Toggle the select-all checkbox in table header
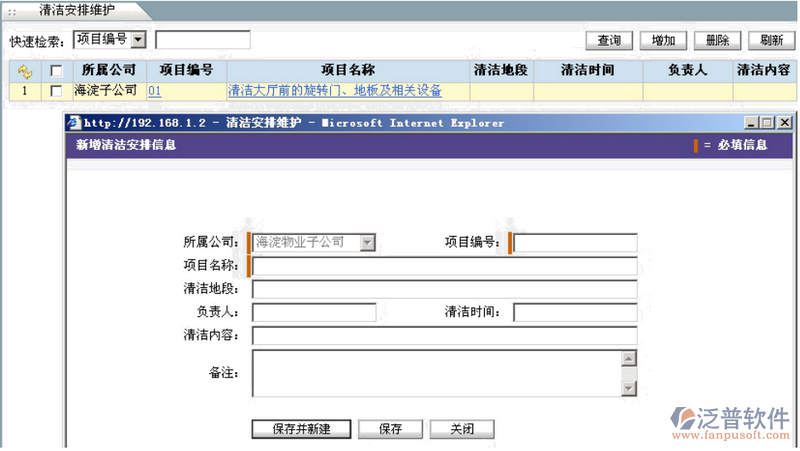This screenshot has height=451, width=800. click(56, 71)
